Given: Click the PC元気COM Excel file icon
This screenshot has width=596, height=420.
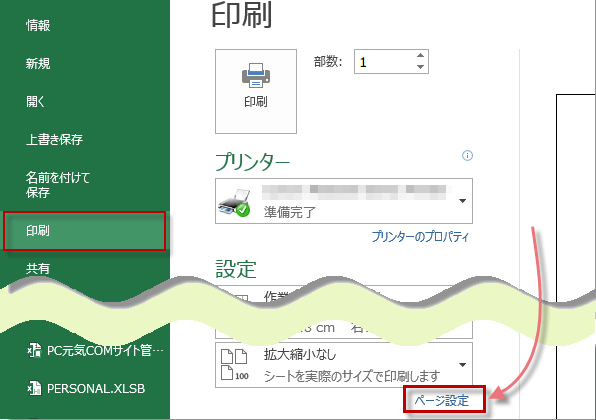Looking at the screenshot, I should pos(34,350).
